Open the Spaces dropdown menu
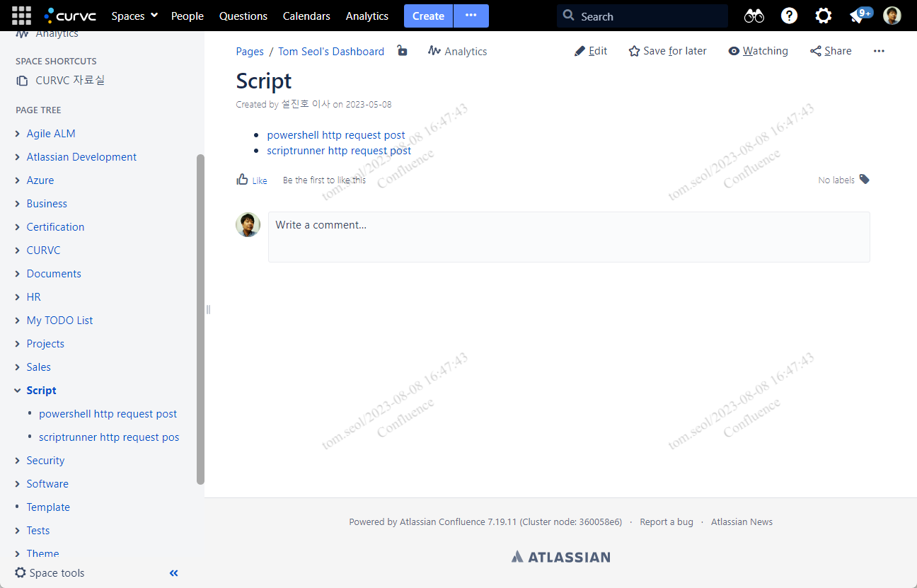This screenshot has height=588, width=917. pyautogui.click(x=134, y=16)
